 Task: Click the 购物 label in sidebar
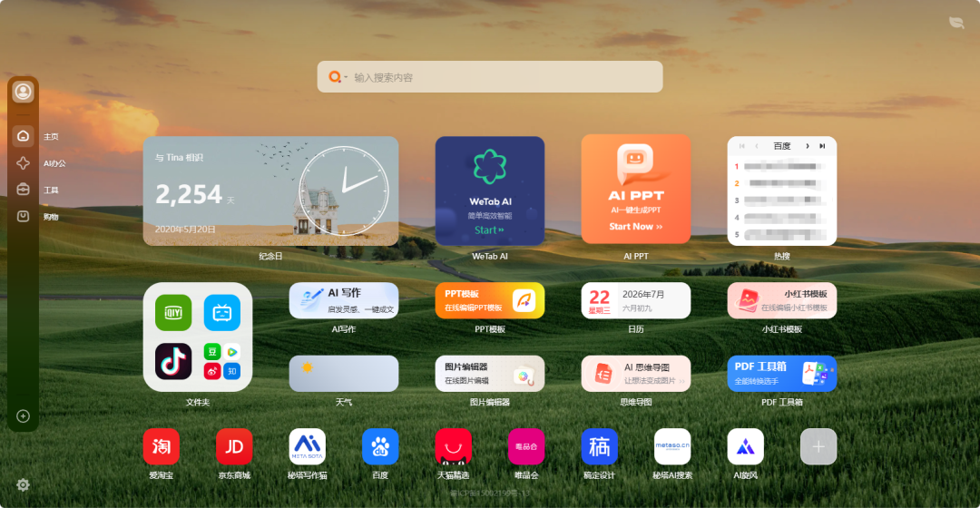pos(51,217)
